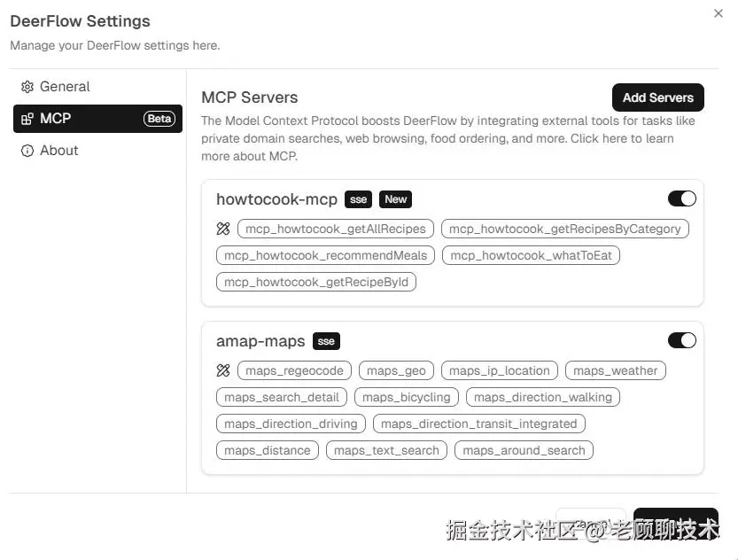Click the About info icon
Viewport: 738px width, 560px height.
pos(27,151)
